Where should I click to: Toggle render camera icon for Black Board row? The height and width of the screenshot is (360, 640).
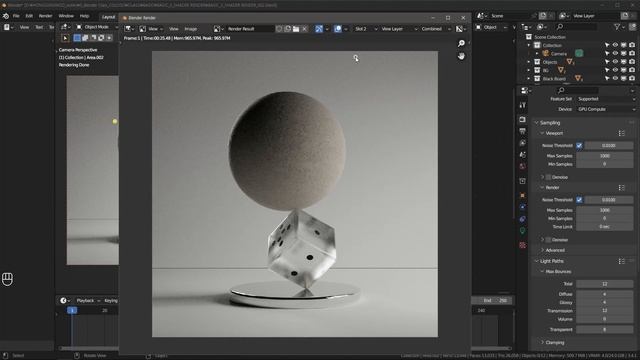tap(632, 78)
